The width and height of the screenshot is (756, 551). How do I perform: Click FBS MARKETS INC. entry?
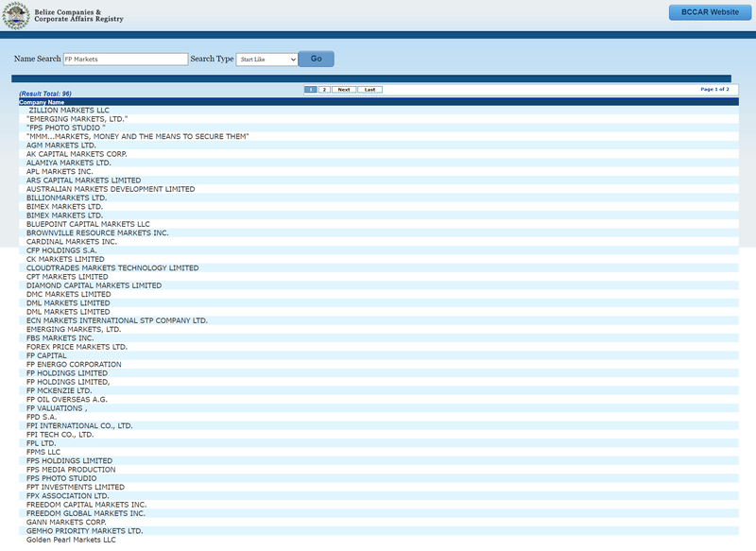60,338
